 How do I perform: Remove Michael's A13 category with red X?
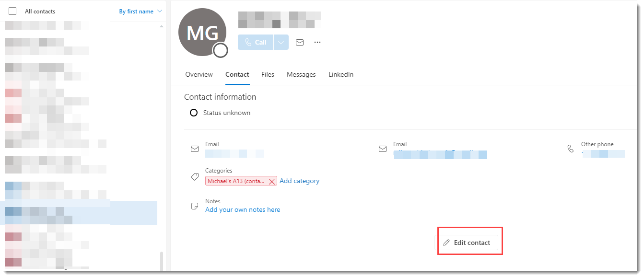[272, 181]
